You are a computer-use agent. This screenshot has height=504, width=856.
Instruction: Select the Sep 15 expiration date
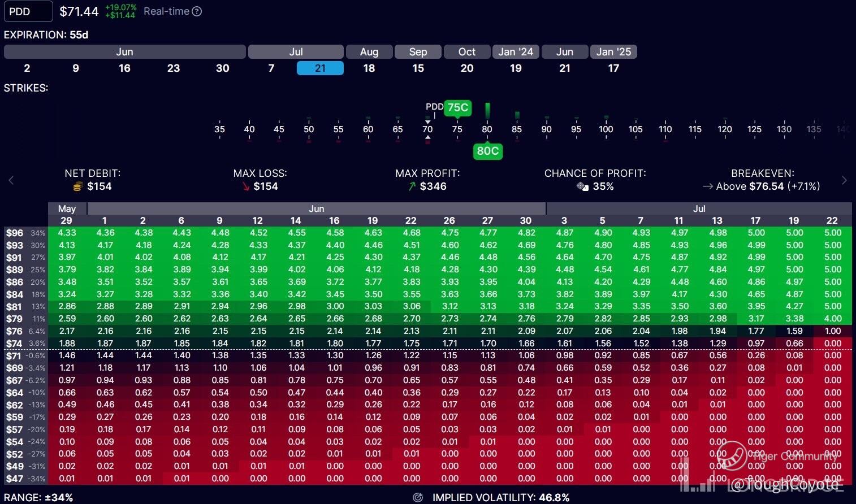click(418, 68)
